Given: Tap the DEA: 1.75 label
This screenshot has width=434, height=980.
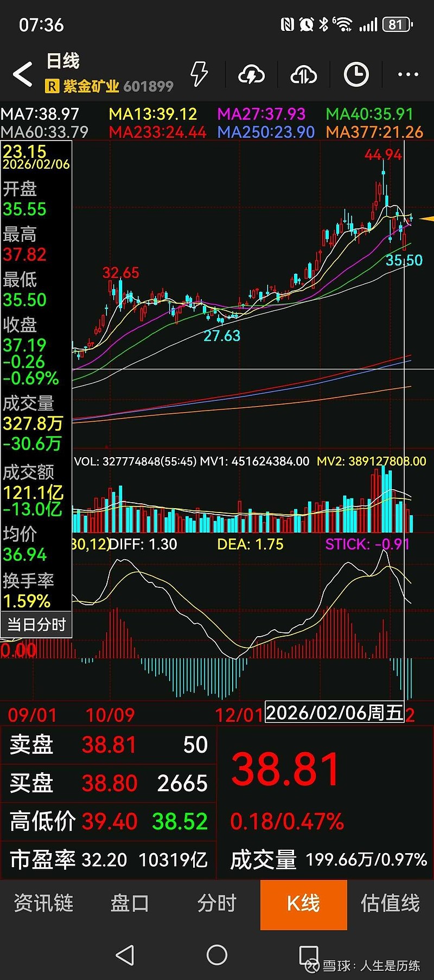Looking at the screenshot, I should pyautogui.click(x=250, y=545).
